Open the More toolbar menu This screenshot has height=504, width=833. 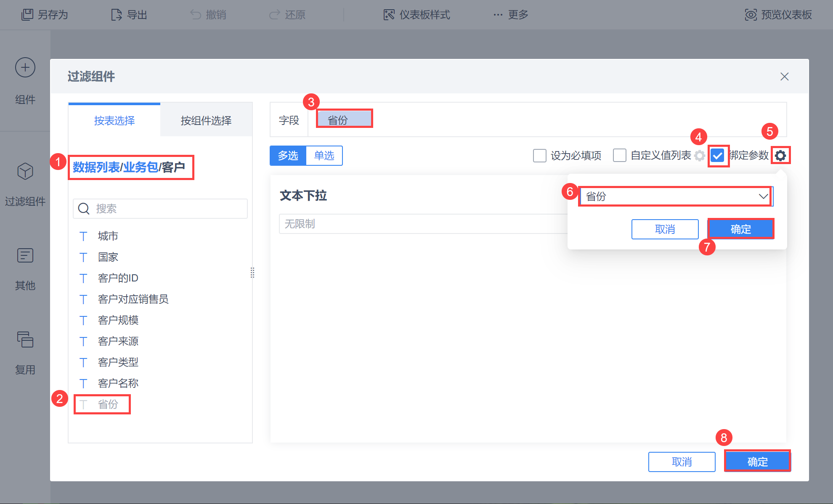tap(511, 15)
